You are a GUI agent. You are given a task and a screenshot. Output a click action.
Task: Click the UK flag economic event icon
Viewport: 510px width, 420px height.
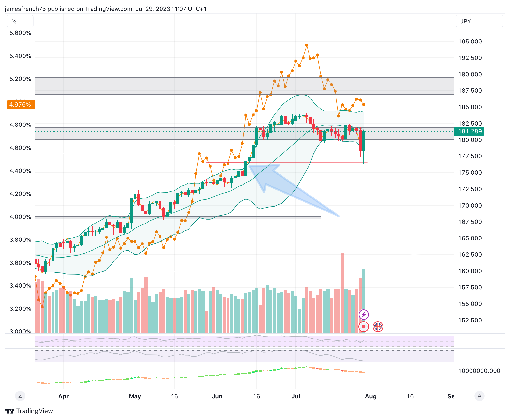click(x=378, y=327)
